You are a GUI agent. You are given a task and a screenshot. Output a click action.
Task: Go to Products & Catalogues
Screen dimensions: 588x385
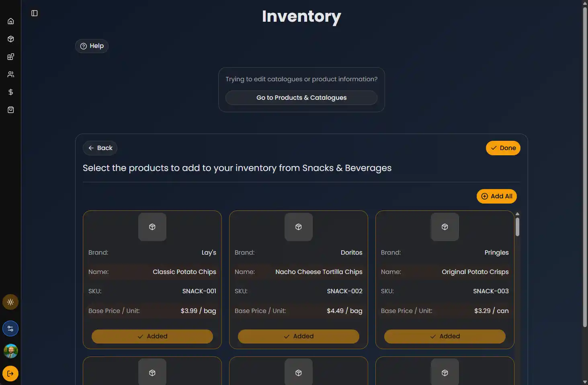pyautogui.click(x=301, y=98)
